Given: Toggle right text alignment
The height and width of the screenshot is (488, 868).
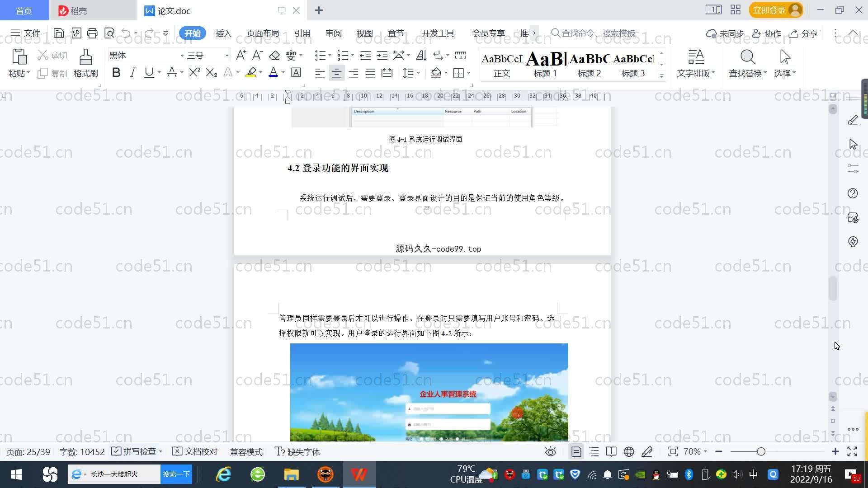Looking at the screenshot, I should [354, 73].
